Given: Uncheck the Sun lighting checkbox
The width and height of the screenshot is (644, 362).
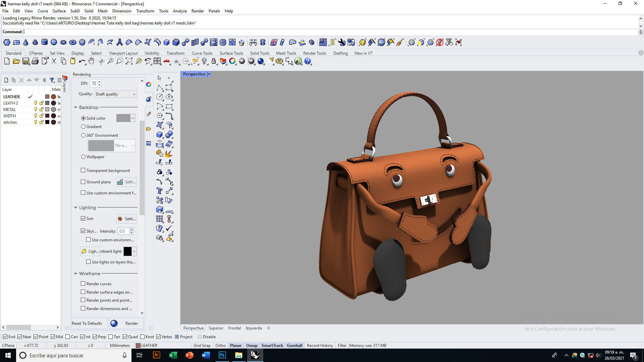Looking at the screenshot, I should [83, 218].
